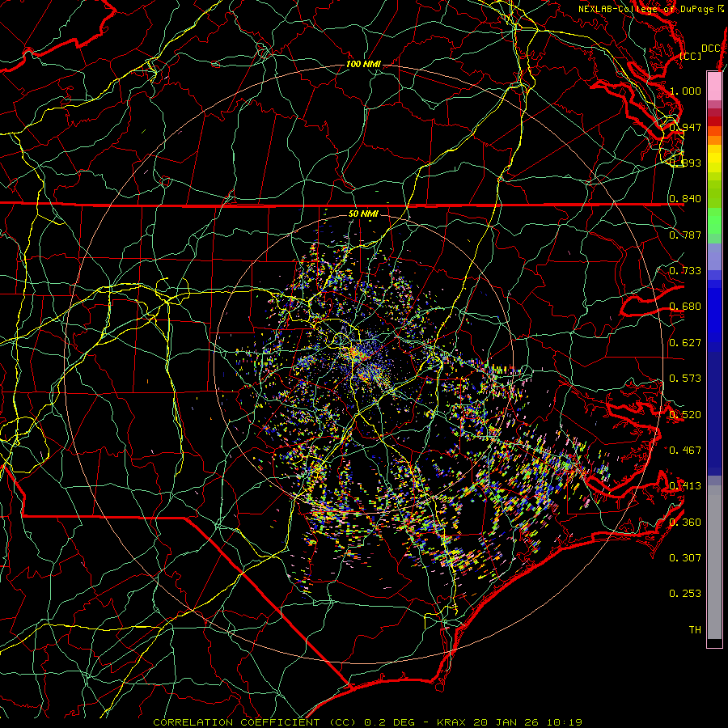Click the 0.787 color scale value

click(685, 235)
